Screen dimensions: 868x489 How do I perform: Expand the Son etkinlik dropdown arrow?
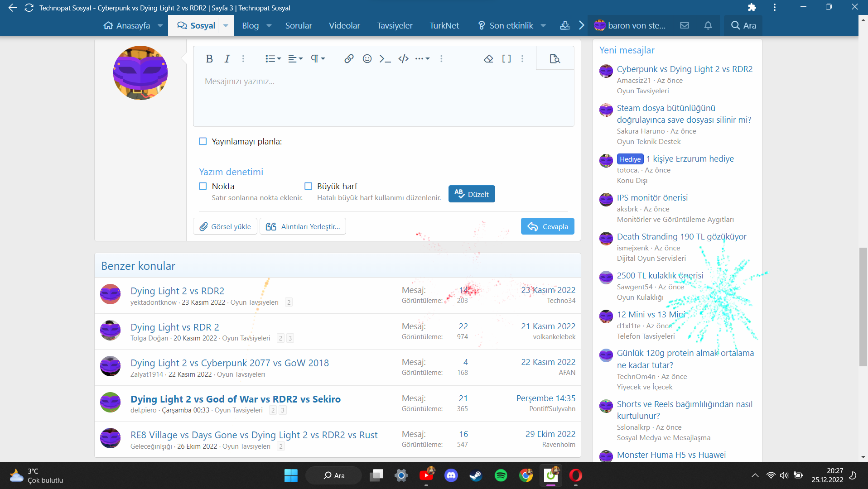[x=544, y=25]
